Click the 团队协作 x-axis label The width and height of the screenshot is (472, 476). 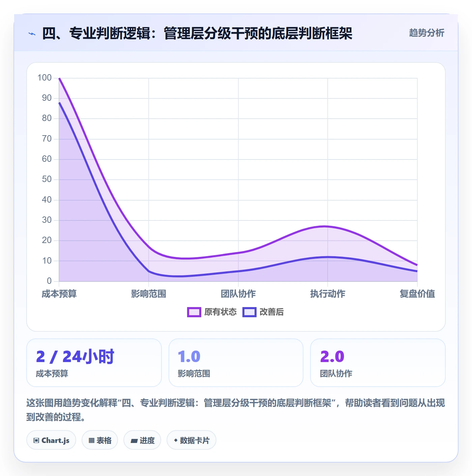[238, 294]
